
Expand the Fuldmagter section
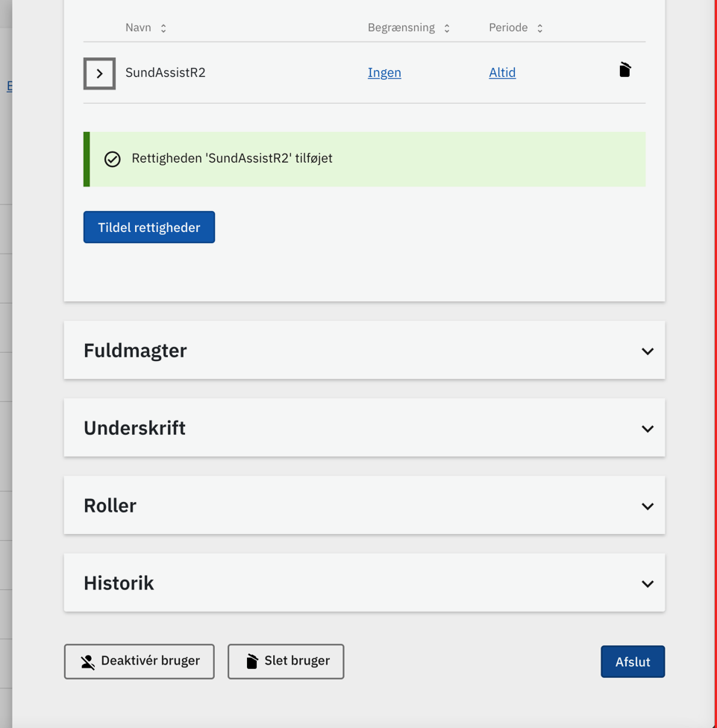tap(365, 351)
